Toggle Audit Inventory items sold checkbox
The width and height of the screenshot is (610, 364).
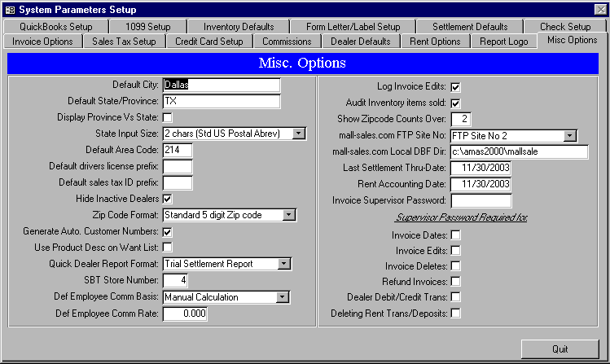pyautogui.click(x=455, y=103)
